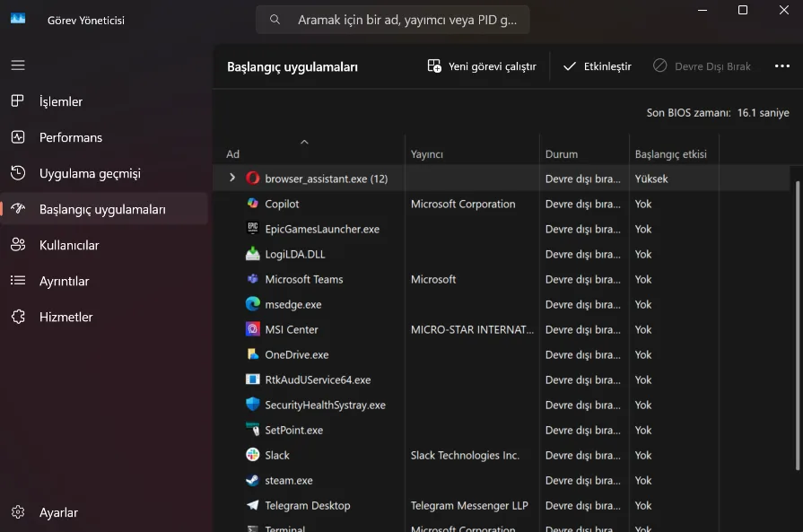Click the Slack app icon
The height and width of the screenshot is (532, 803).
pyautogui.click(x=252, y=454)
